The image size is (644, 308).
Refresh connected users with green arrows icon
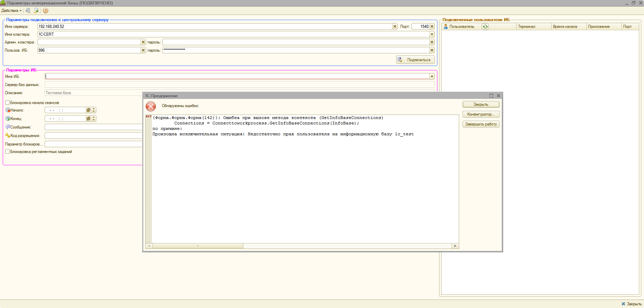(485, 27)
